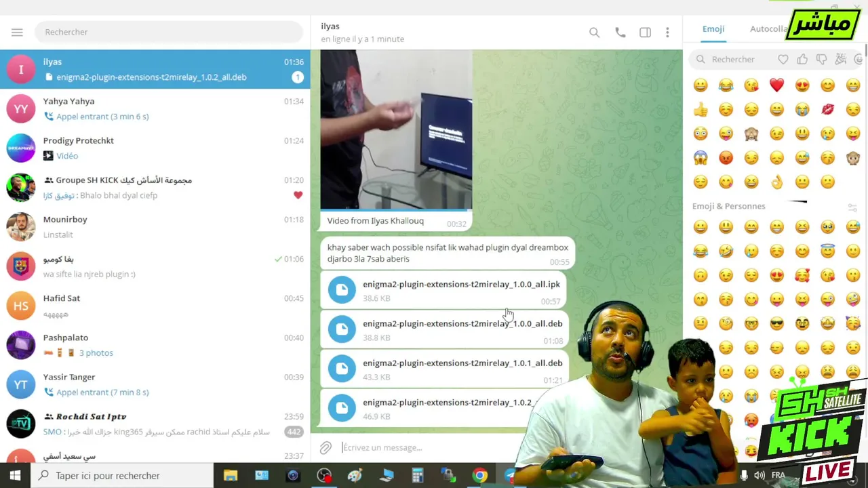Download the 46.9 KB t2mirelay_1.0.2 file icon

click(342, 408)
